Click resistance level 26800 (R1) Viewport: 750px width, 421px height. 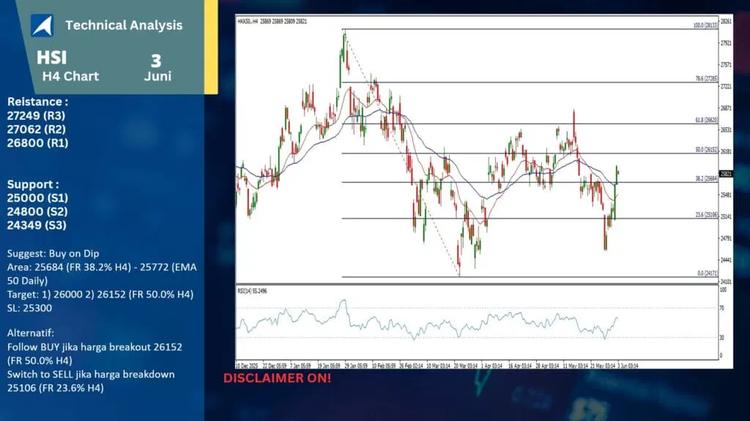tap(38, 143)
